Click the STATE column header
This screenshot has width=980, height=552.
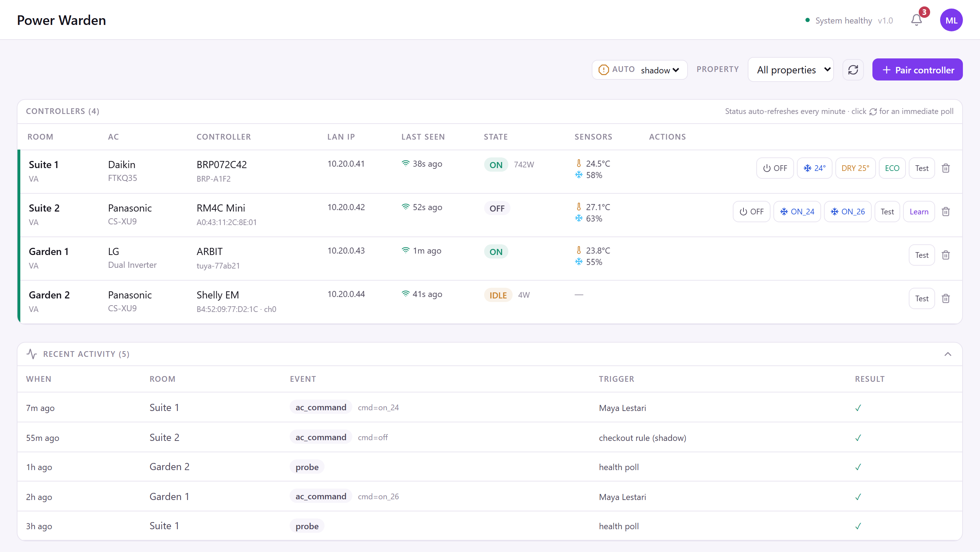[496, 137]
